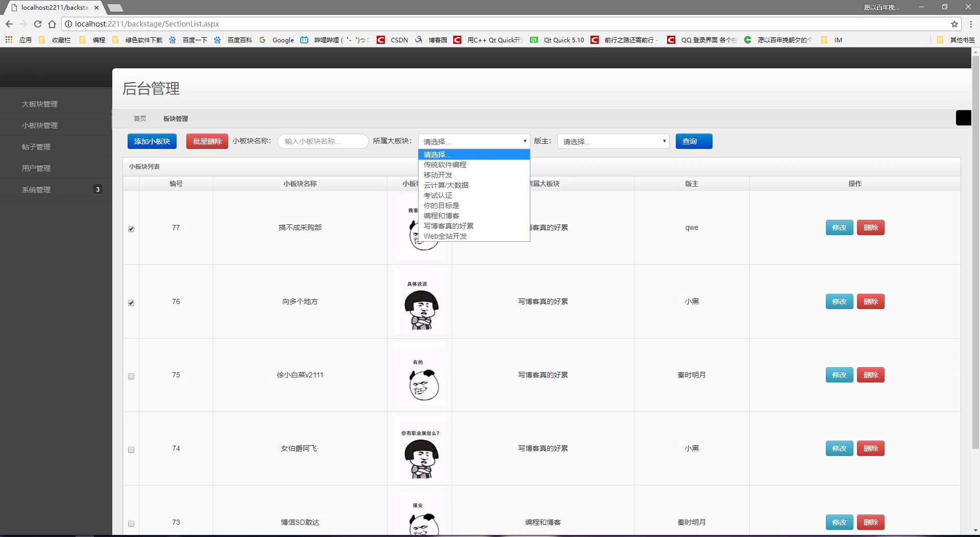This screenshot has width=980, height=537.
Task: Open the Qt Quick 5.10 bookmark
Action: click(x=557, y=40)
